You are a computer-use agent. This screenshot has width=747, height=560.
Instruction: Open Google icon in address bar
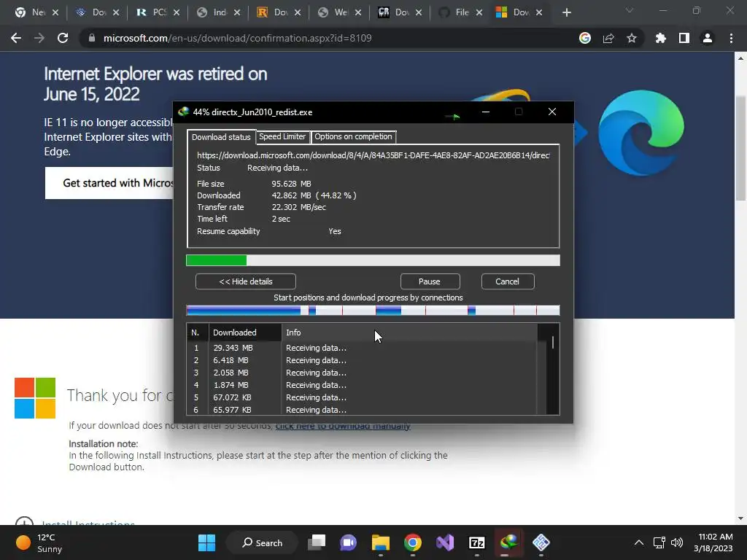pyautogui.click(x=585, y=38)
